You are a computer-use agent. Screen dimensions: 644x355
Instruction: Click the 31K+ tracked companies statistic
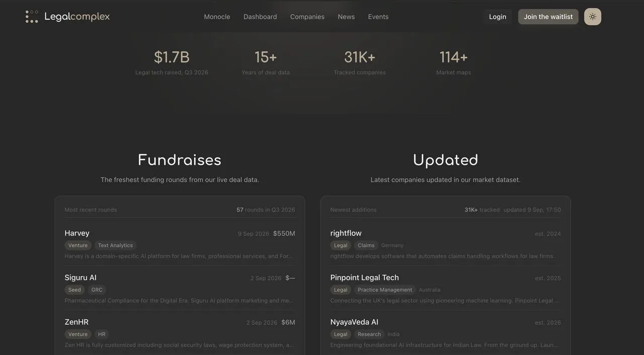click(x=360, y=57)
